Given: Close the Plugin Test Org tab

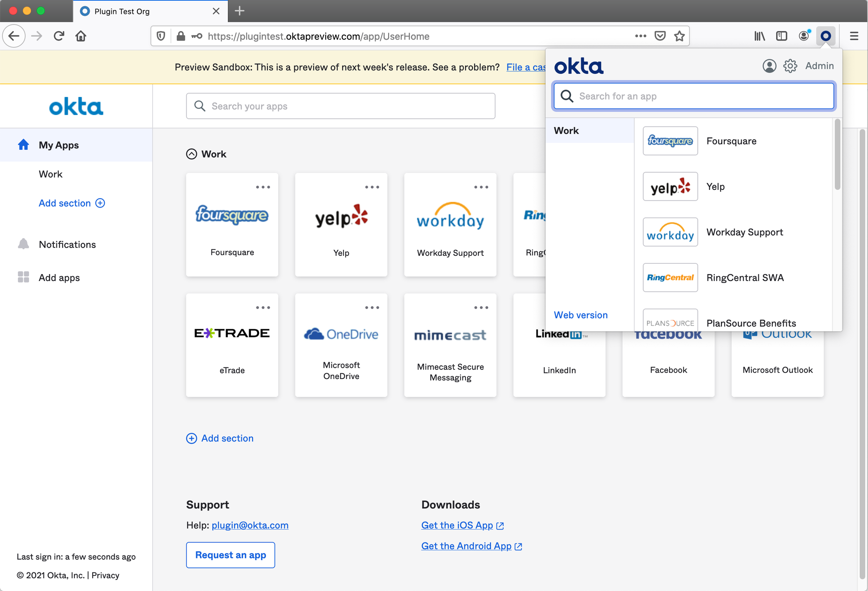Looking at the screenshot, I should tap(216, 11).
